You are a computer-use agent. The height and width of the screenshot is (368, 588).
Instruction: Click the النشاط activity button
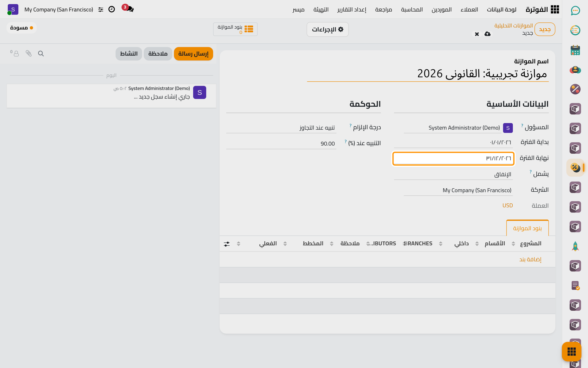[x=129, y=54]
